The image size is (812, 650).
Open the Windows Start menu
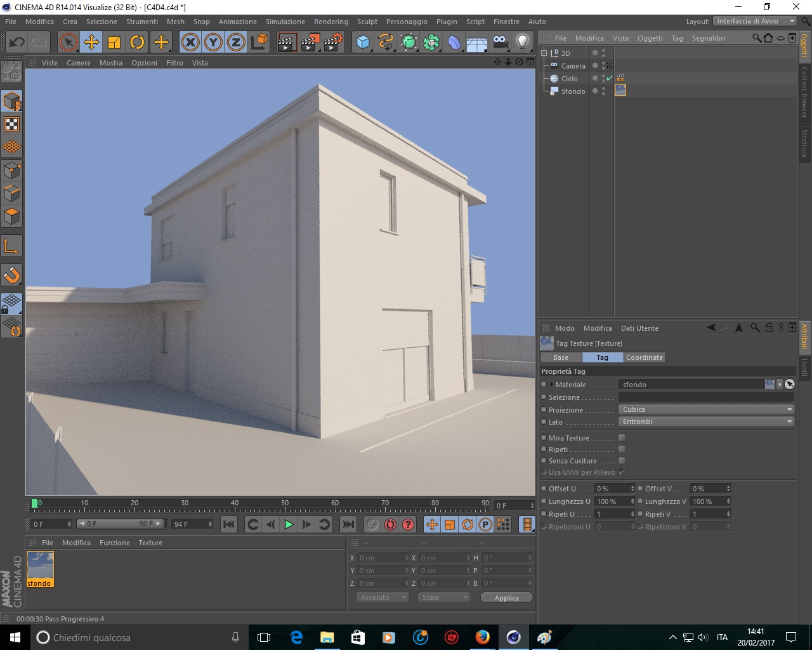click(x=15, y=637)
